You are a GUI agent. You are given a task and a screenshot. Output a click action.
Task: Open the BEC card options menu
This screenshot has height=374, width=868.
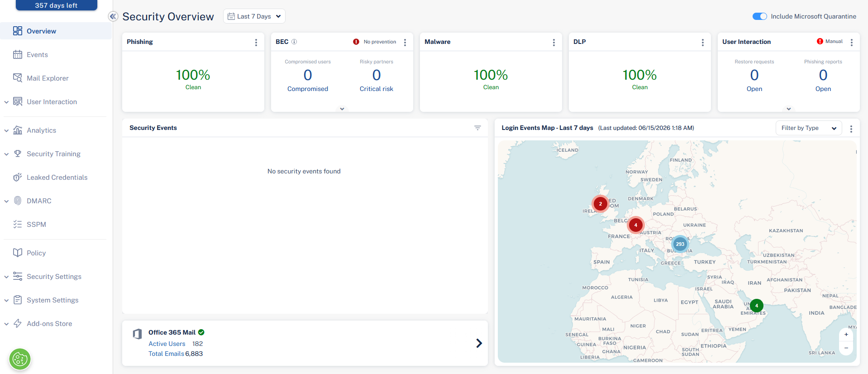[x=405, y=42]
